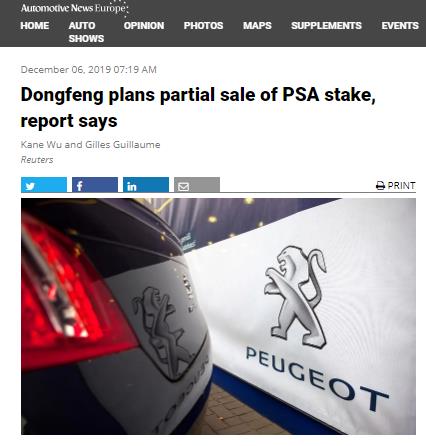Go to the EVENTS section
Screen dimensions: 426x446
click(x=400, y=26)
